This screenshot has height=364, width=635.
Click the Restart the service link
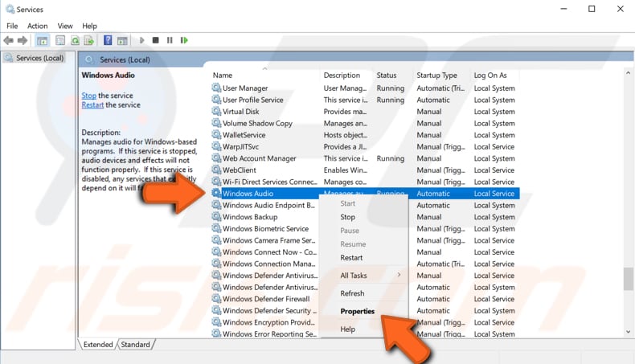92,105
